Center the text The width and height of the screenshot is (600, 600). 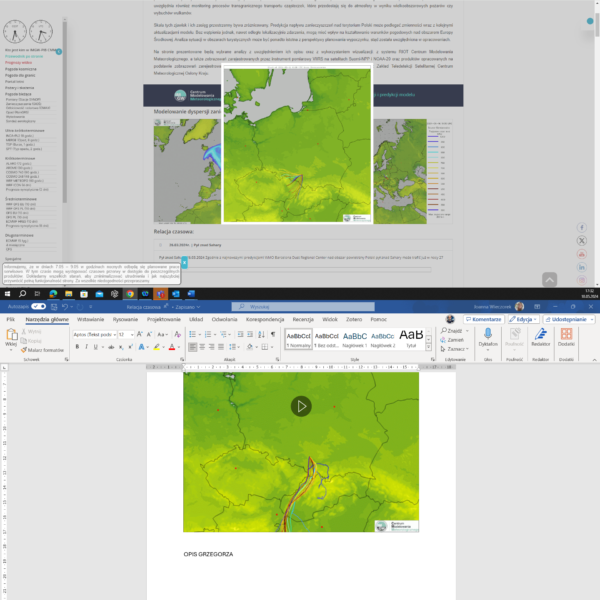tap(202, 347)
